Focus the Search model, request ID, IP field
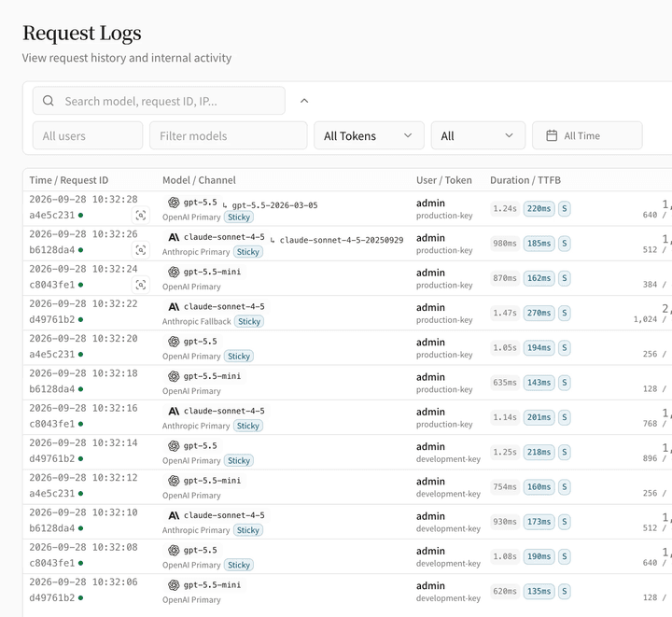 (159, 101)
